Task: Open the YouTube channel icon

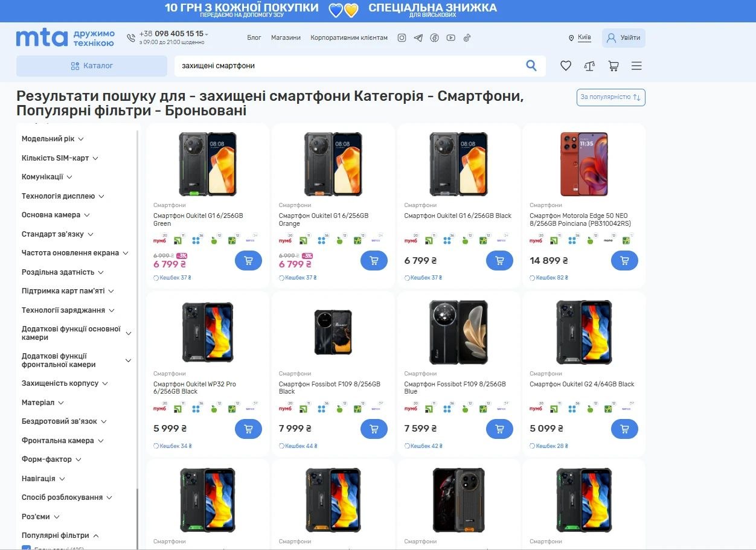Action: 450,37
